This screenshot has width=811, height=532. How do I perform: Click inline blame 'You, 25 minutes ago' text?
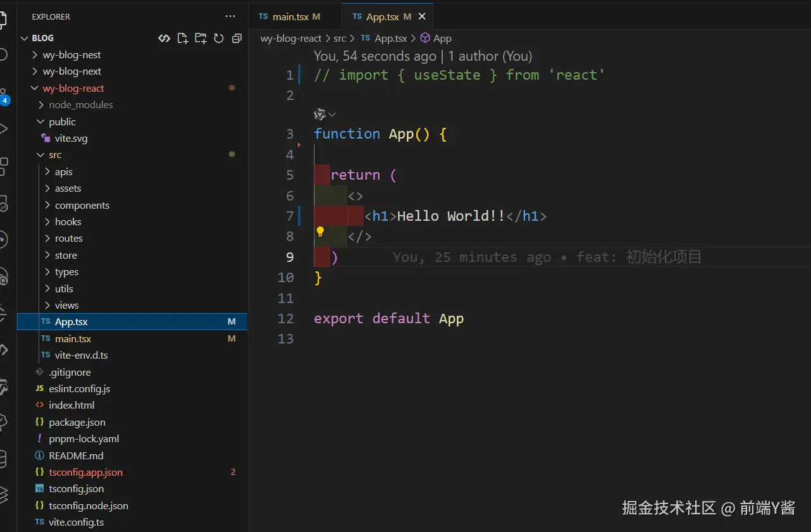(x=471, y=257)
